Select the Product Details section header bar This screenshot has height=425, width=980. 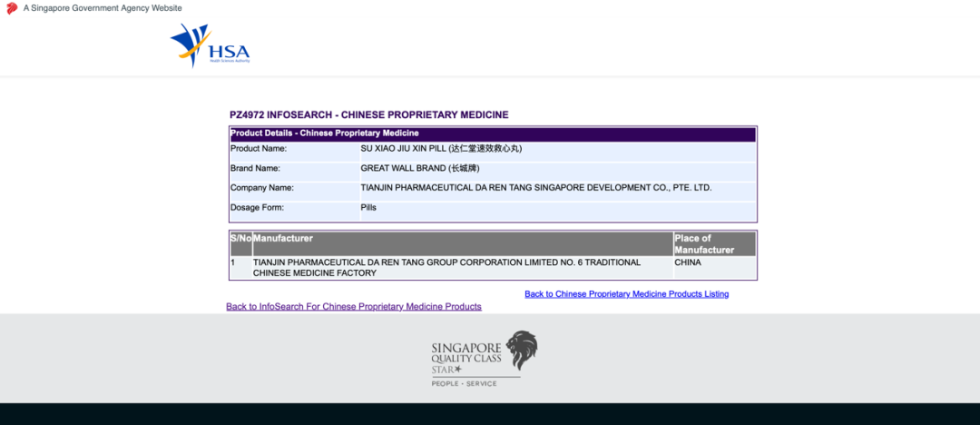click(492, 133)
